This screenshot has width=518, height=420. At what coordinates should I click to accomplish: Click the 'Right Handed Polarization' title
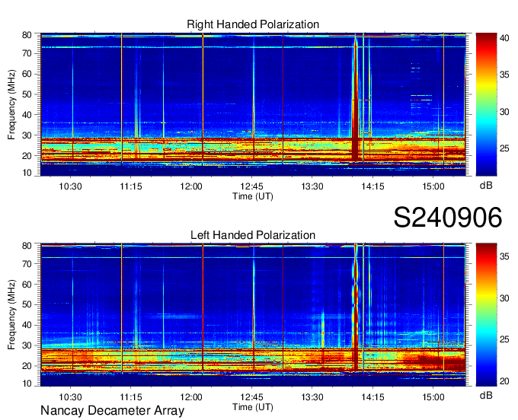click(253, 24)
